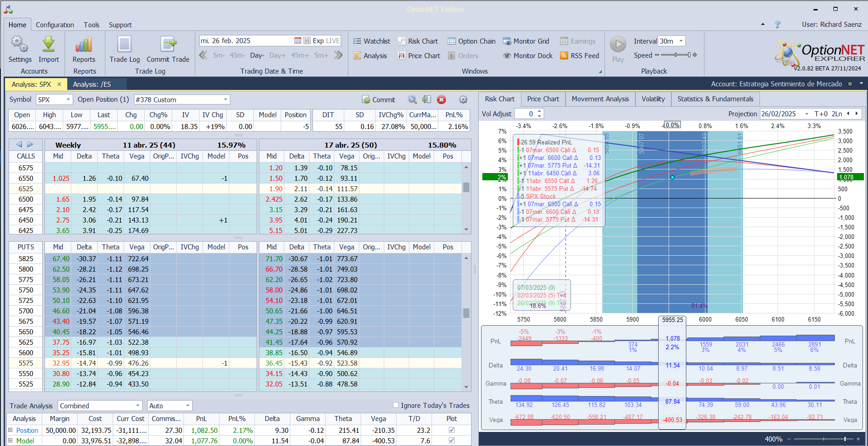868x446 pixels.
Task: Switch to the Volatility tab
Action: [x=653, y=99]
